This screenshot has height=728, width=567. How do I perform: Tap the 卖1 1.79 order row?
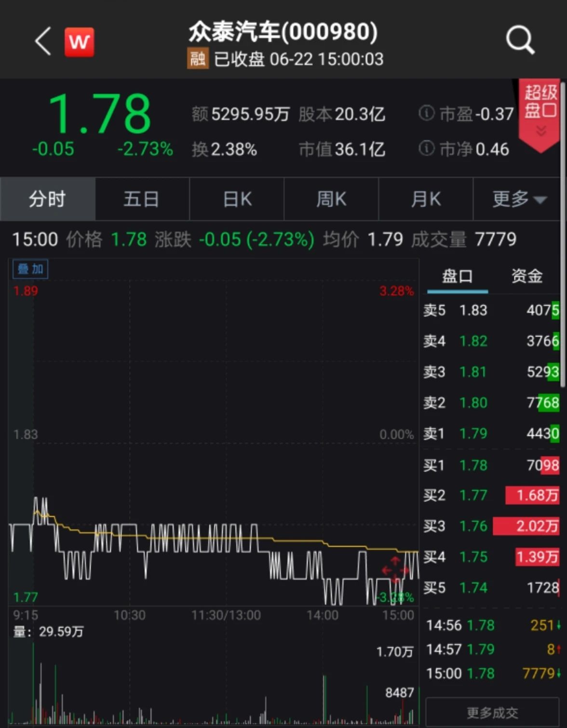[491, 434]
